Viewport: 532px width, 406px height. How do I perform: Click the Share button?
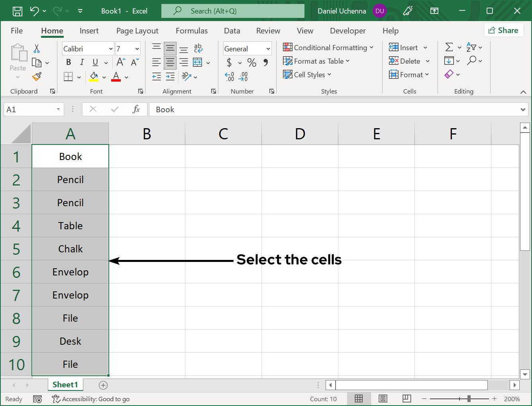(503, 30)
